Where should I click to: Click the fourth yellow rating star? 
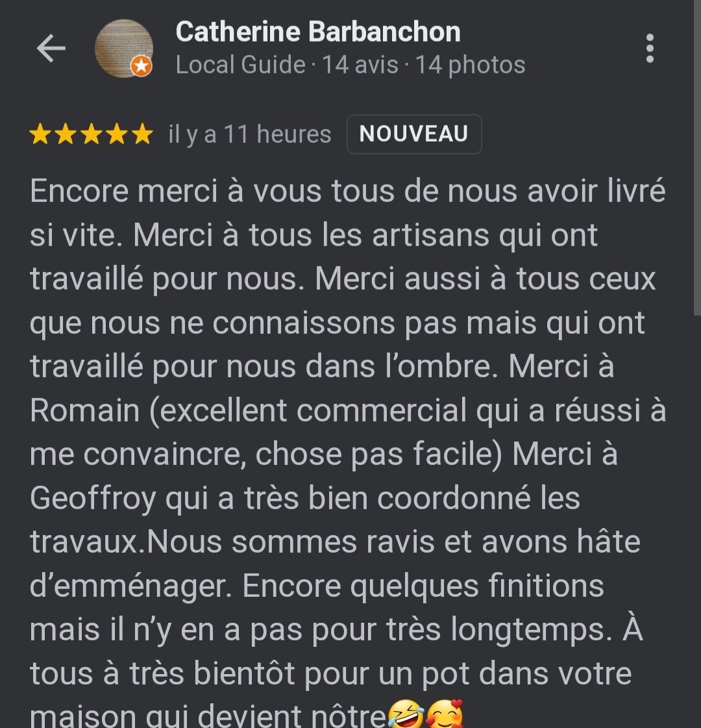pyautogui.click(x=116, y=134)
